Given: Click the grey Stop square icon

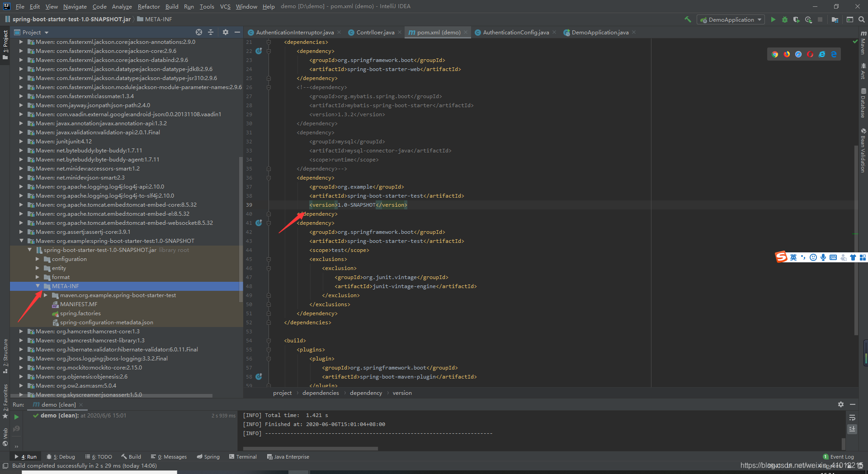Looking at the screenshot, I should click(x=820, y=19).
